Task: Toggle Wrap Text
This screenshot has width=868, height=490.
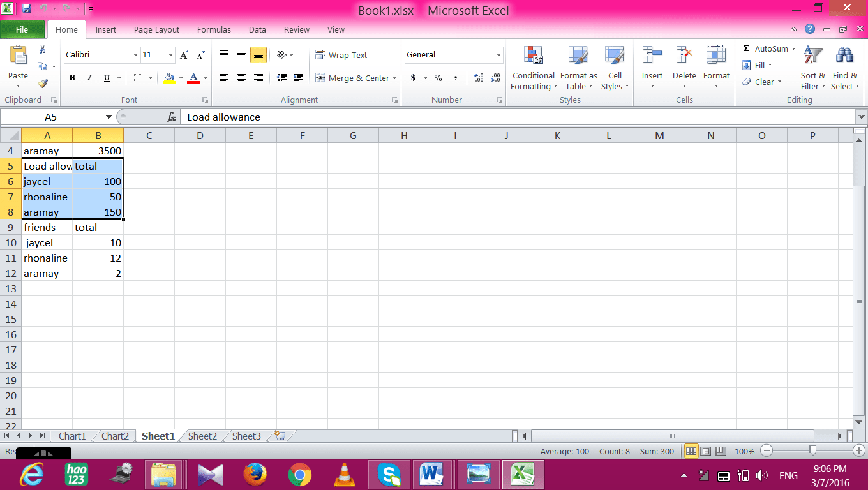Action: (341, 56)
